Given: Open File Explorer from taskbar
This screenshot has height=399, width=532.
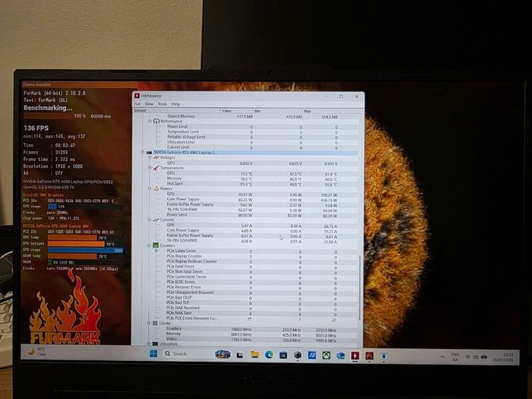Looking at the screenshot, I should [255, 355].
